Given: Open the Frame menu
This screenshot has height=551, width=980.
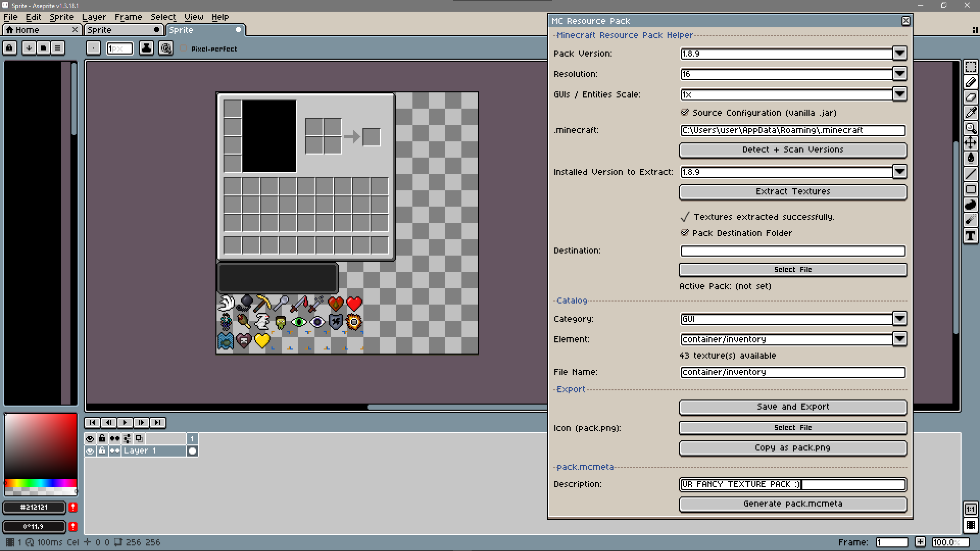Looking at the screenshot, I should pyautogui.click(x=129, y=17).
